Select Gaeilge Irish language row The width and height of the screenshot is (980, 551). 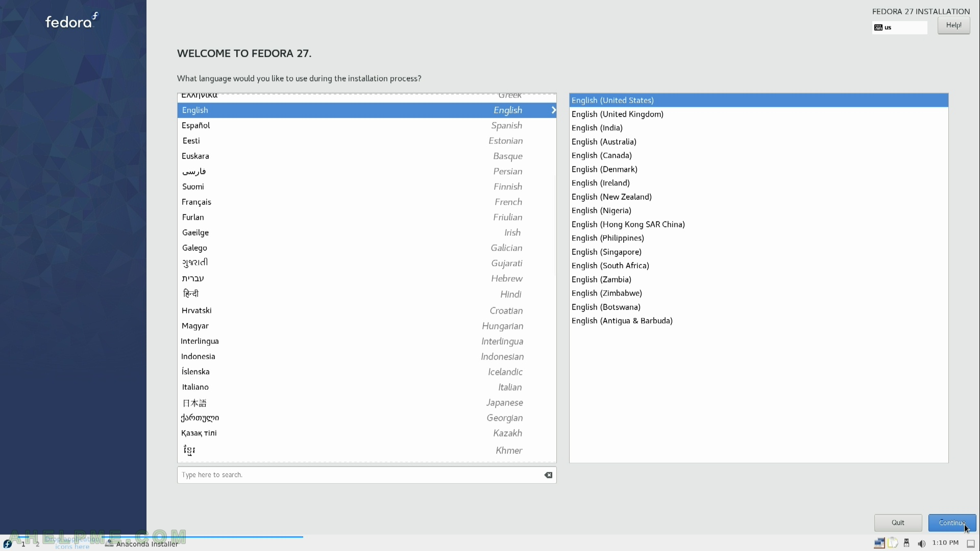pyautogui.click(x=366, y=233)
